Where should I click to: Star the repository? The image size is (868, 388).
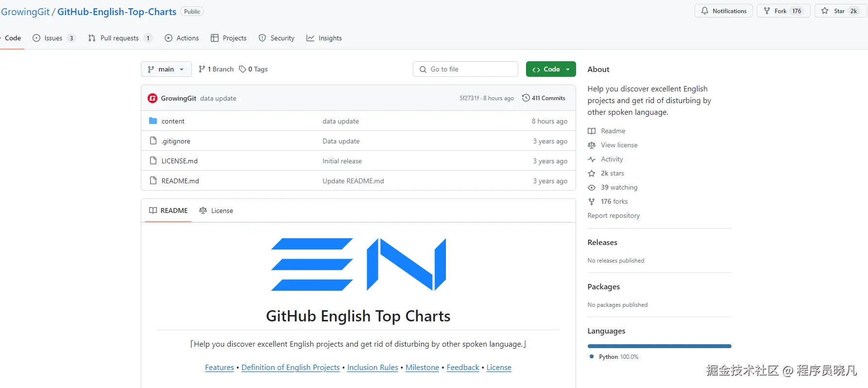[x=840, y=11]
